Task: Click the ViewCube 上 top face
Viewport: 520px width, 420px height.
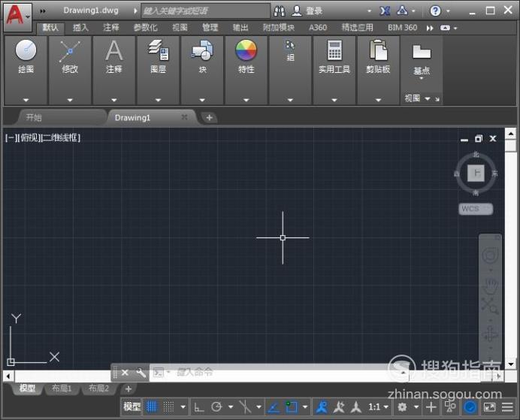Action: 476,173
